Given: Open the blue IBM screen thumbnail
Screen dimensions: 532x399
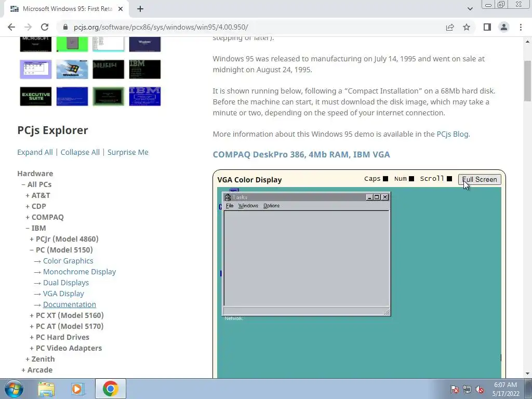Looking at the screenshot, I should [x=144, y=96].
